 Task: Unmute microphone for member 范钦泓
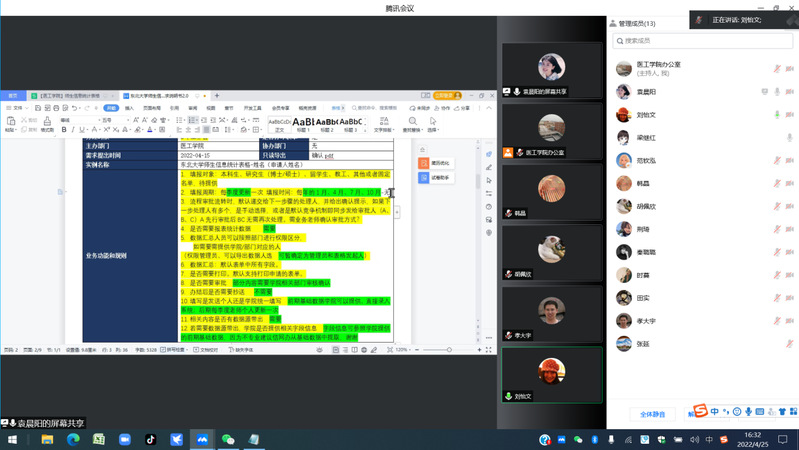pos(778,161)
